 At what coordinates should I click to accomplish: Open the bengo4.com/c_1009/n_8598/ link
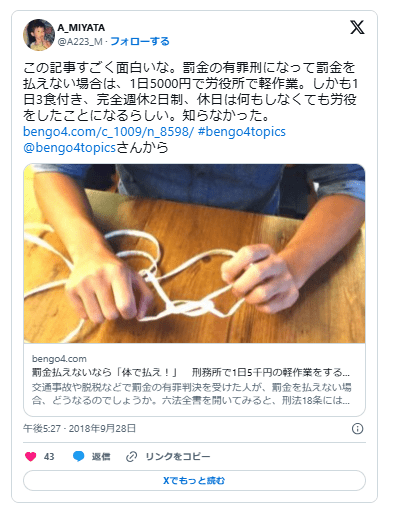(x=108, y=132)
